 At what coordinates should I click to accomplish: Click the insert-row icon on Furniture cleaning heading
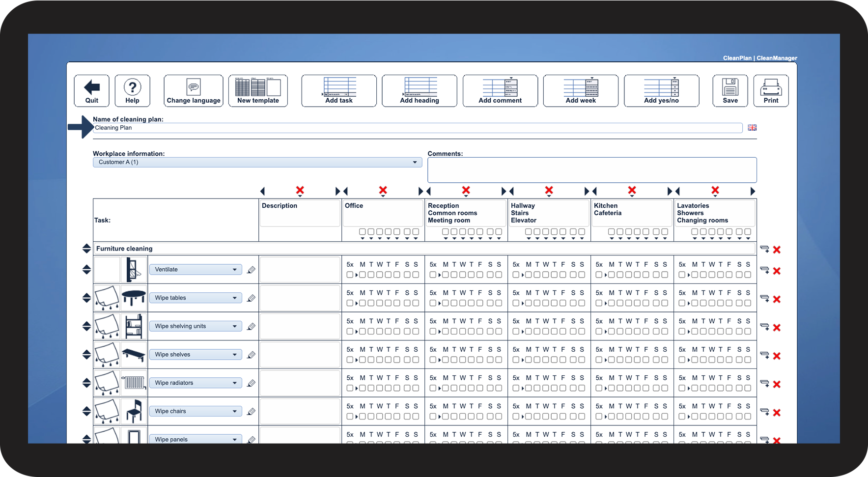point(764,249)
